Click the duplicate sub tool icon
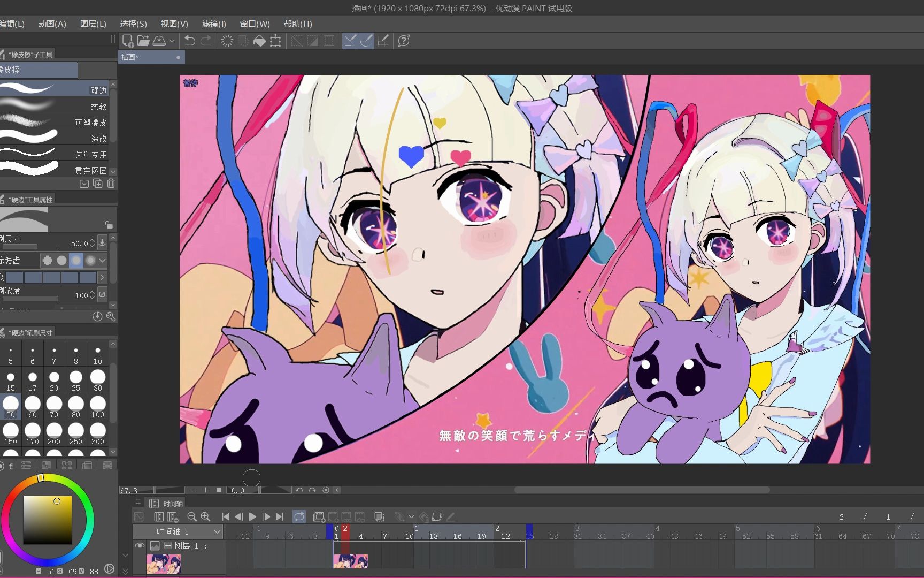 97,184
